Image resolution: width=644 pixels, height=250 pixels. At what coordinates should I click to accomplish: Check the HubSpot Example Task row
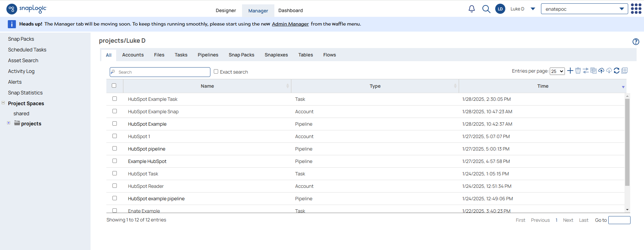(x=114, y=99)
